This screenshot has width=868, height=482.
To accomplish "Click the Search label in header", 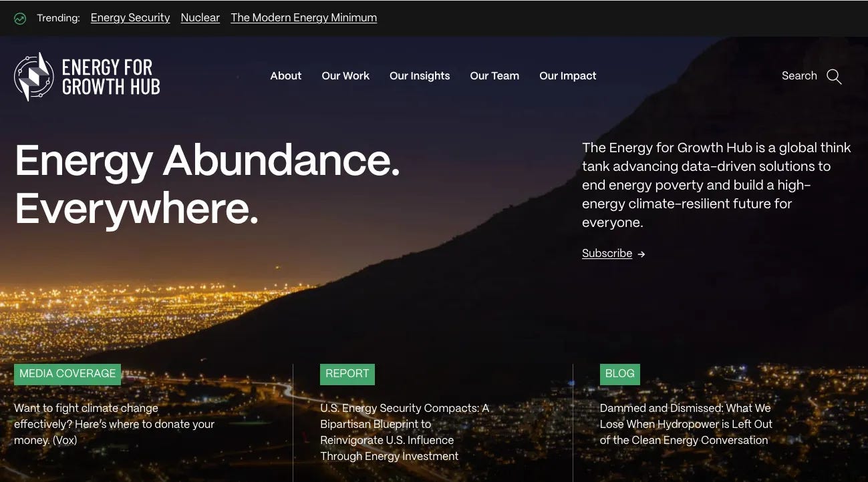I will [799, 76].
